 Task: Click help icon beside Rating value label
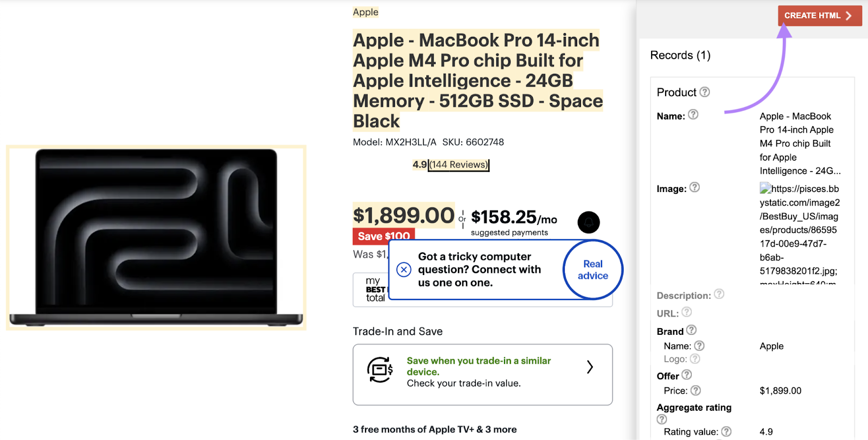pyautogui.click(x=726, y=431)
